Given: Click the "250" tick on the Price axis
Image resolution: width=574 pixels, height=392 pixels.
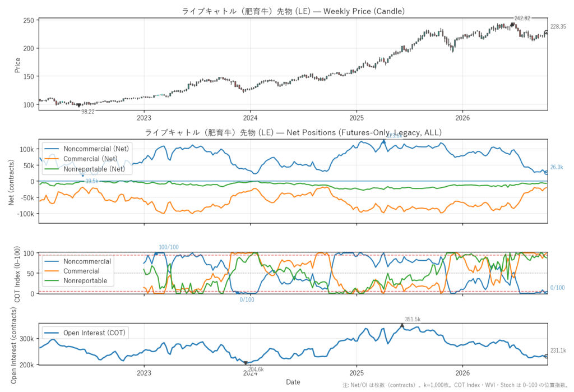Looking at the screenshot, I should point(29,21).
